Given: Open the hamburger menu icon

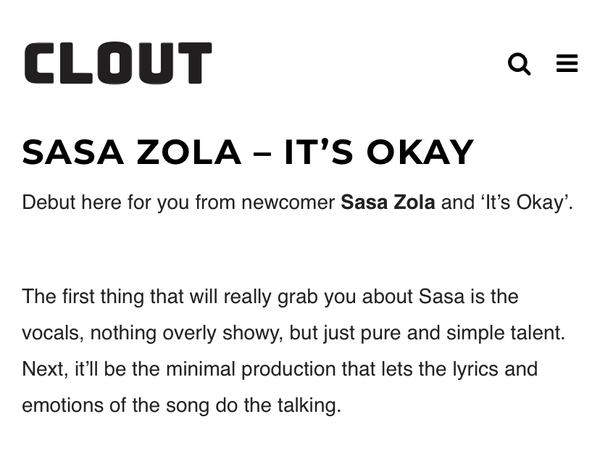Looking at the screenshot, I should [x=567, y=63].
